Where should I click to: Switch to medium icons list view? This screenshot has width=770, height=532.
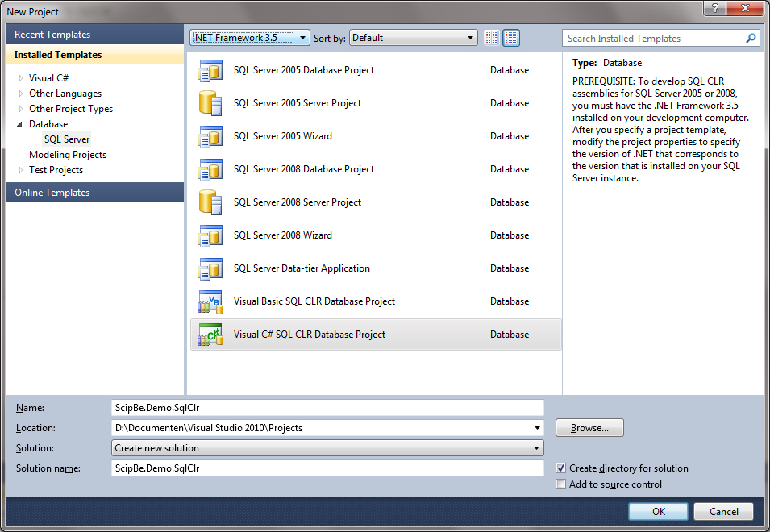[511, 38]
